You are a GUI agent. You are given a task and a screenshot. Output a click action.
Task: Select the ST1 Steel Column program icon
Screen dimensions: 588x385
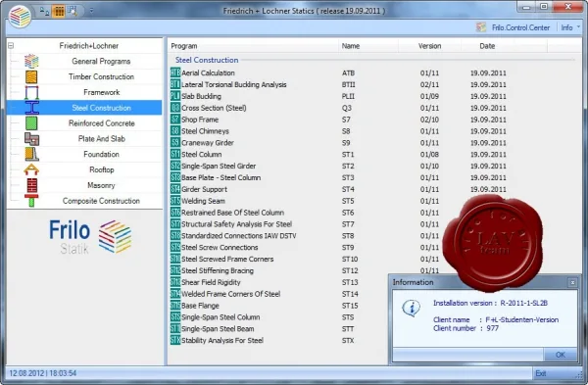click(175, 154)
